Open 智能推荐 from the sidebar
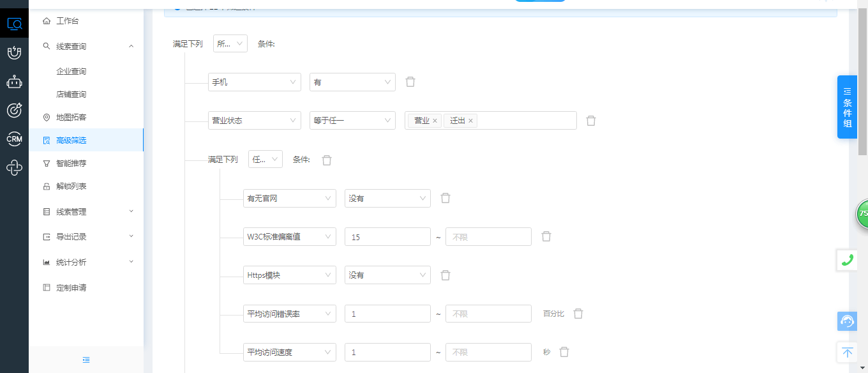This screenshot has width=868, height=373. (71, 164)
